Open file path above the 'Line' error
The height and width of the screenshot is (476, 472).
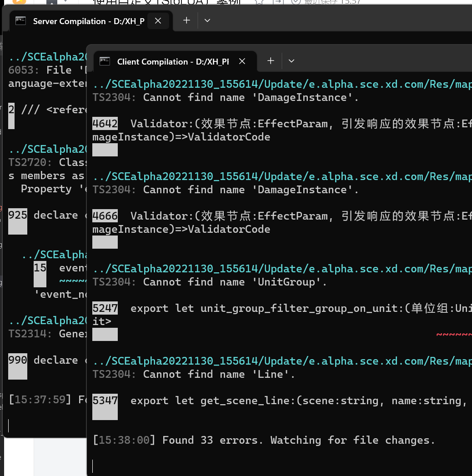coord(282,361)
